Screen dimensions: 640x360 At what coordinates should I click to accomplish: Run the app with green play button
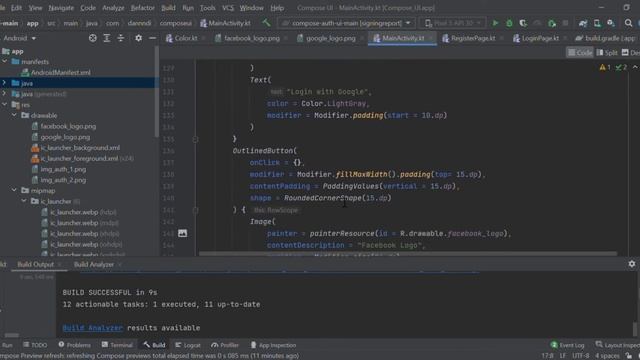coord(495,23)
